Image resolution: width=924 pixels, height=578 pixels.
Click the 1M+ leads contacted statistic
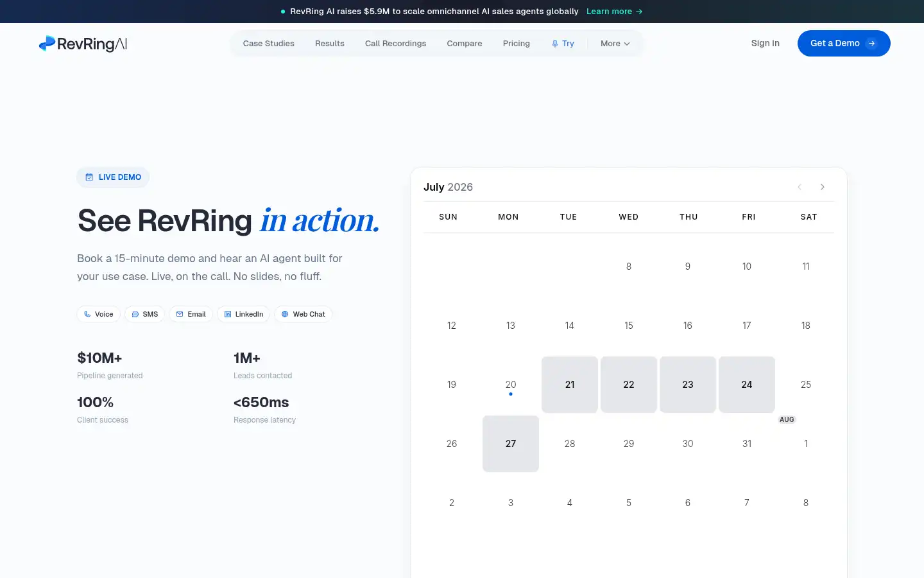(262, 365)
